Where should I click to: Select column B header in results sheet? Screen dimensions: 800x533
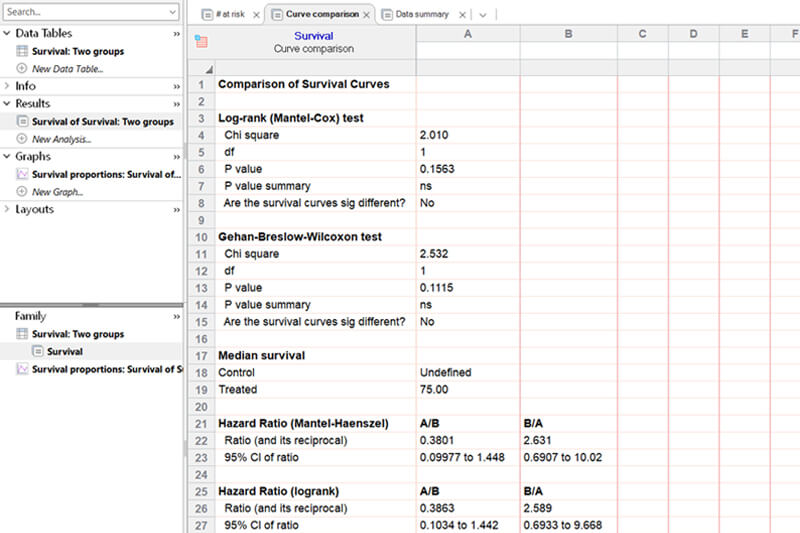coord(568,35)
